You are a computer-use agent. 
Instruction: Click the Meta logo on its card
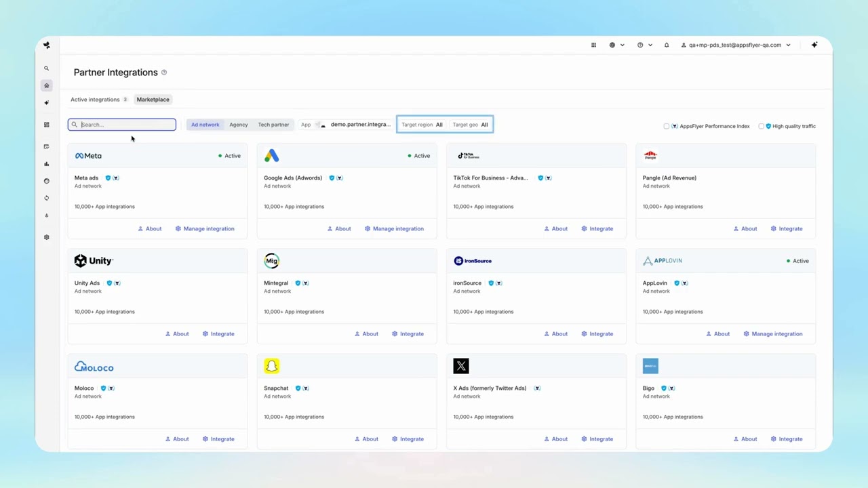[88, 156]
